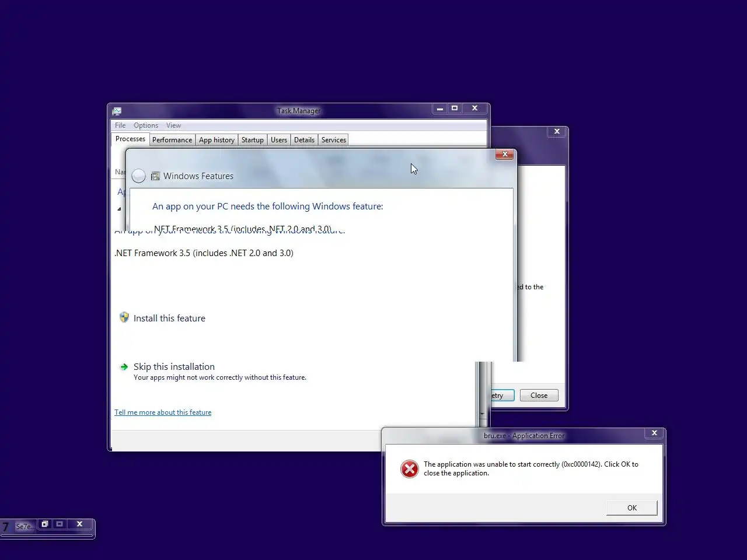Viewport: 747px width, 560px height.
Task: Close the Se7e mini window
Action: click(x=79, y=524)
